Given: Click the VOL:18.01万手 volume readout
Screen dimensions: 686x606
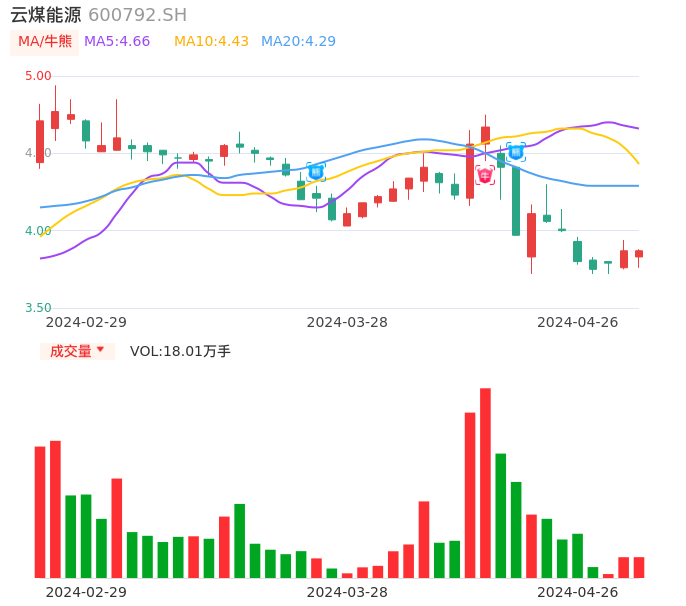Looking at the screenshot, I should [x=180, y=351].
